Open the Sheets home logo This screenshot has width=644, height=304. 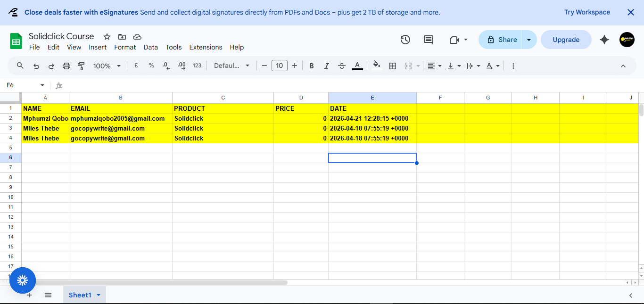[17, 41]
